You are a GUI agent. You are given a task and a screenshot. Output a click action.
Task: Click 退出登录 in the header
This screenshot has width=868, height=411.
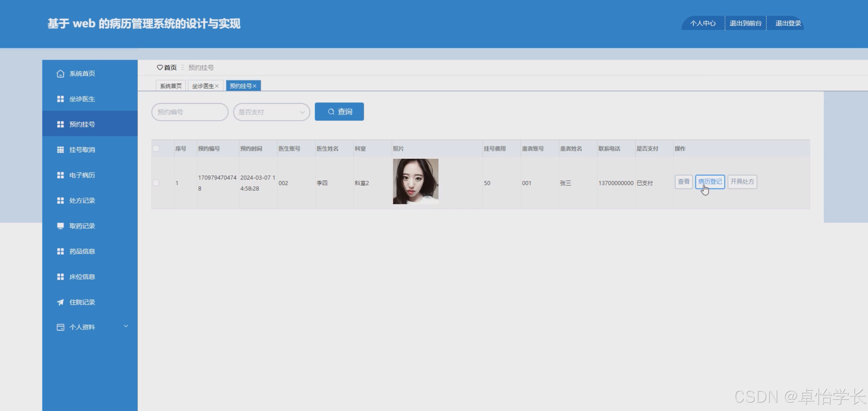788,23
